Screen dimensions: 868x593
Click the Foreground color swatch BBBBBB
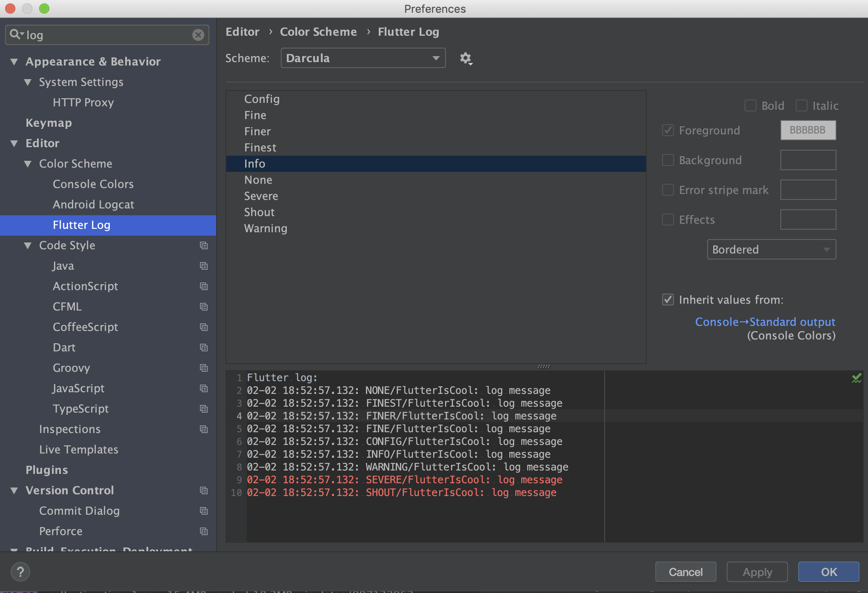(x=807, y=130)
